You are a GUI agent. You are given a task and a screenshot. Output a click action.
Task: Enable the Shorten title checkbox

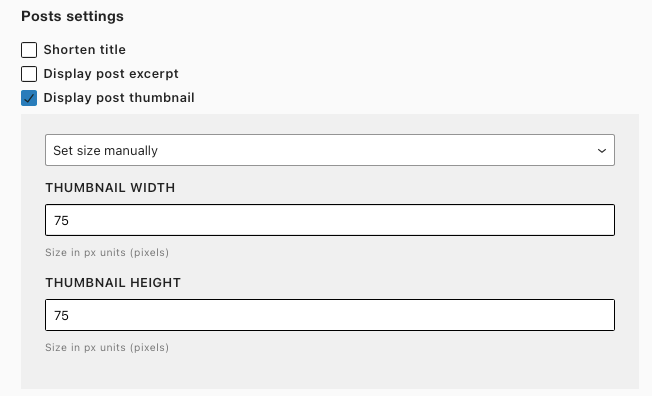pos(29,50)
